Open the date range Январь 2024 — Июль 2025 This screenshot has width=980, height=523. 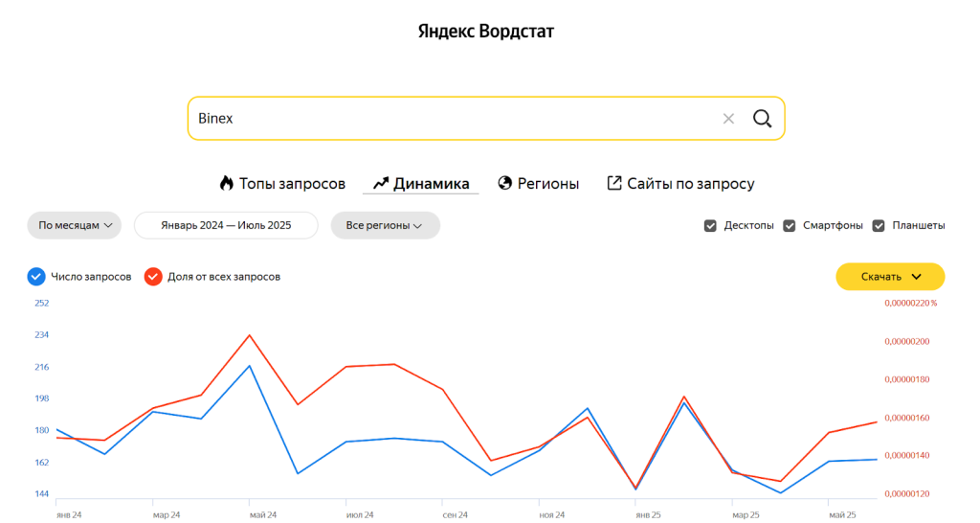point(226,226)
